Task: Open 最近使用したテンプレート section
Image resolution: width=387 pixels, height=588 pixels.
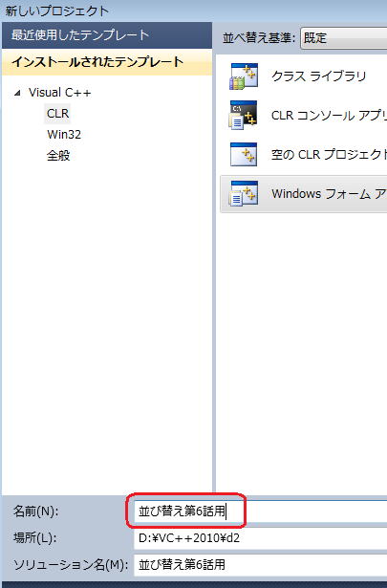Action: pos(107,35)
